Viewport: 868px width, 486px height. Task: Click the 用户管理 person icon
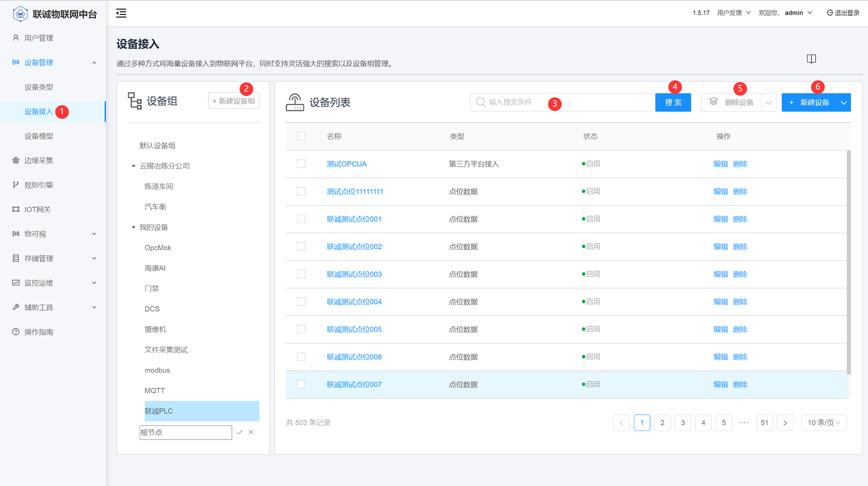[16, 38]
